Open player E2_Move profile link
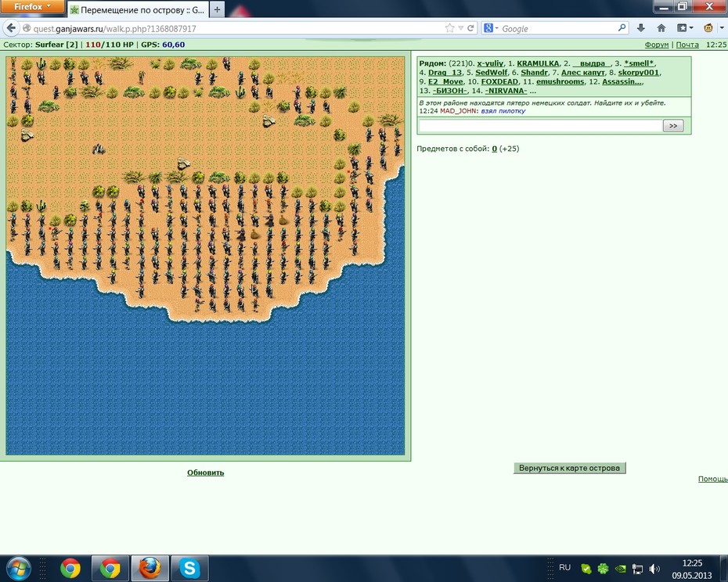This screenshot has height=582, width=728. (x=445, y=81)
